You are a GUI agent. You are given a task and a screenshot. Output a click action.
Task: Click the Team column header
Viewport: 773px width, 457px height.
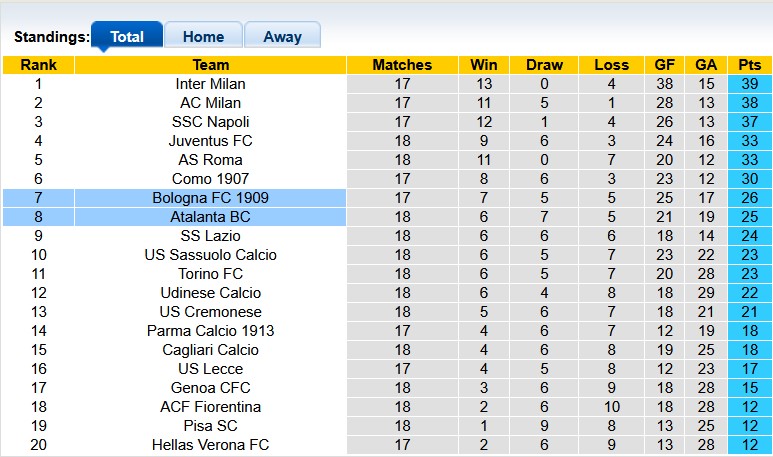(x=210, y=65)
